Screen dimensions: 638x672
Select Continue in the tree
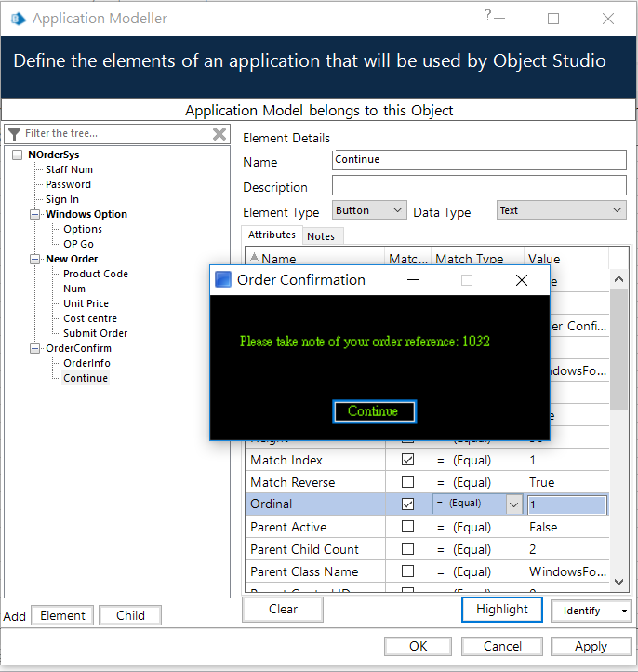click(x=86, y=378)
